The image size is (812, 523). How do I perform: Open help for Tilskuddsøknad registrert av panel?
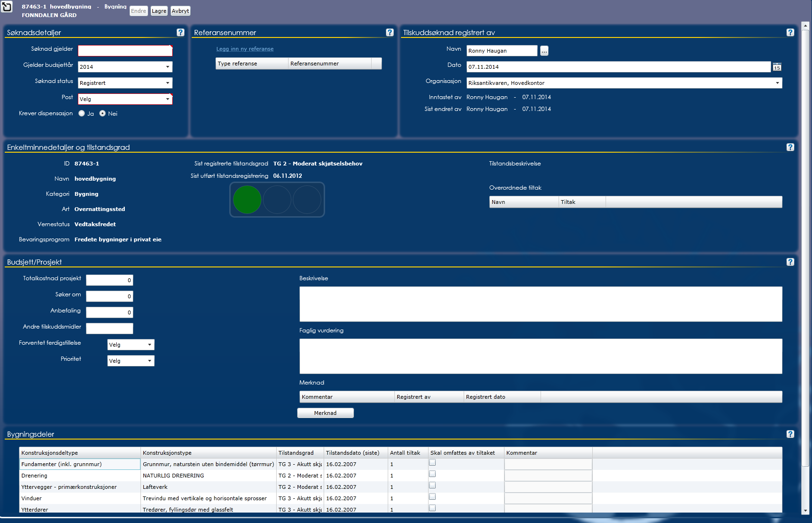(790, 32)
